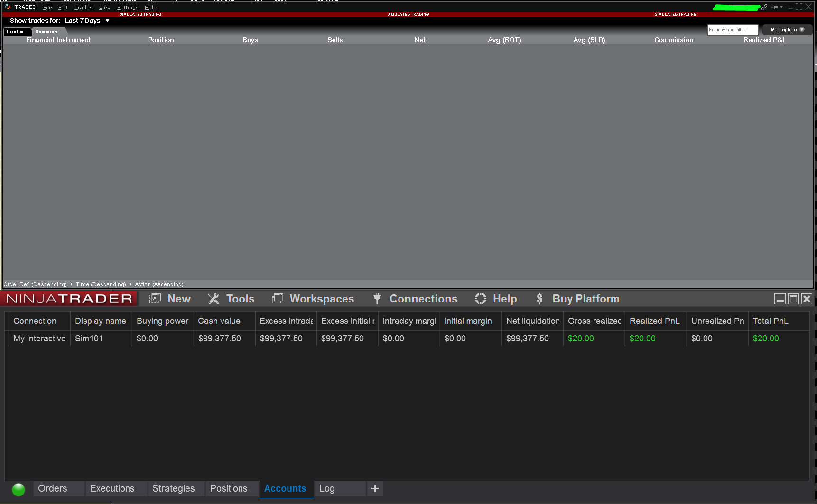Click the Workspaces icon

pyautogui.click(x=278, y=298)
